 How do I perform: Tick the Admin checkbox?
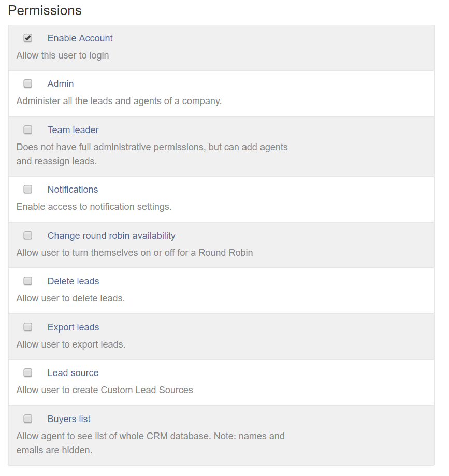click(28, 84)
